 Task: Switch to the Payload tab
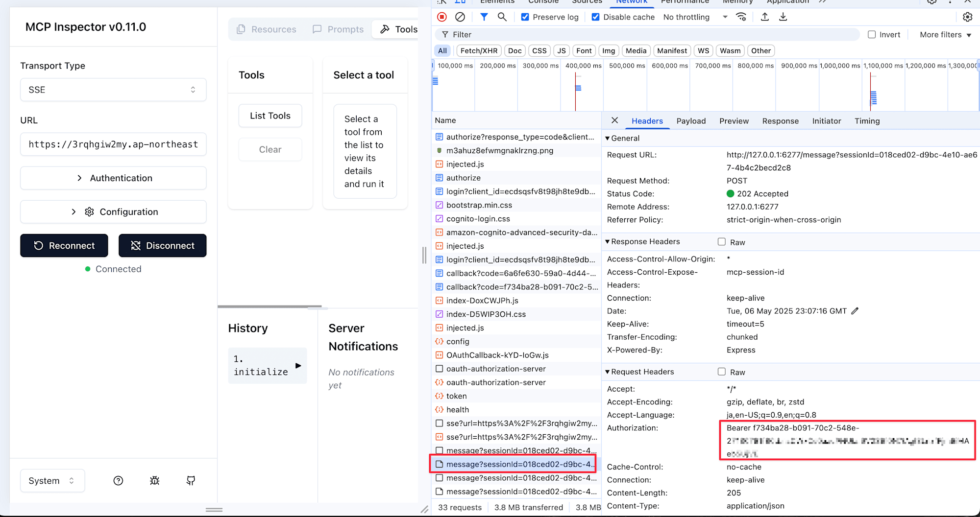coord(691,121)
